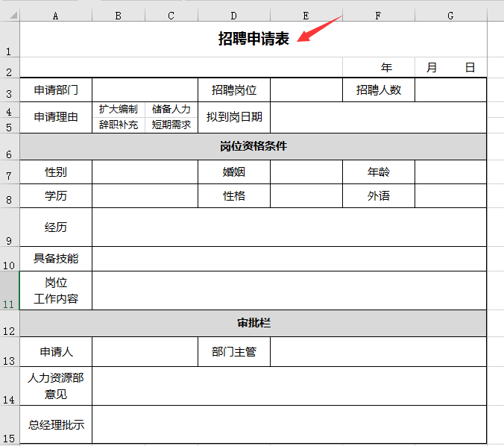This screenshot has width=504, height=446.
Task: Click the 招聘人数 label cell
Action: (379, 89)
